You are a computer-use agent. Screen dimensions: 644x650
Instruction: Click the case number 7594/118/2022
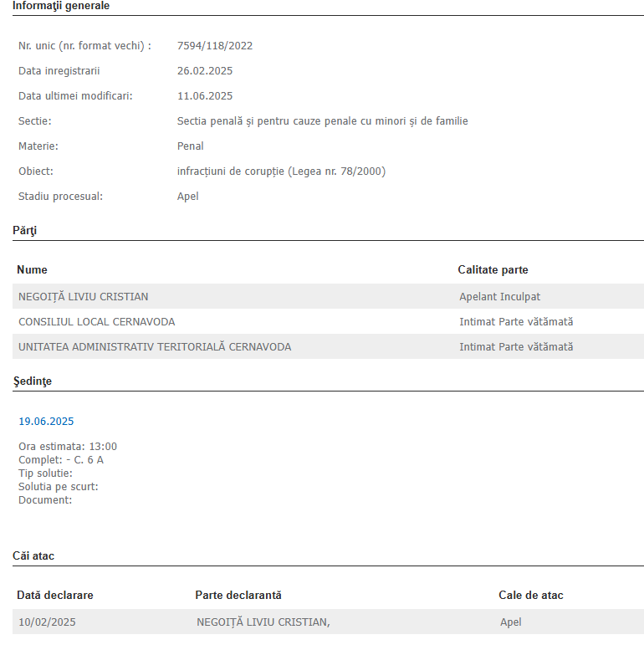click(215, 46)
